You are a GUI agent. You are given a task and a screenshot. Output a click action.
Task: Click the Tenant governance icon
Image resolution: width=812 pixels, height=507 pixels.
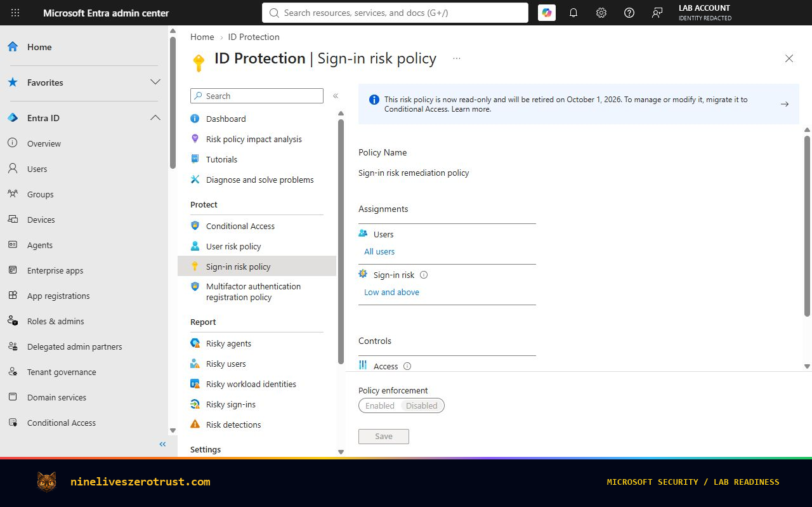(x=13, y=372)
